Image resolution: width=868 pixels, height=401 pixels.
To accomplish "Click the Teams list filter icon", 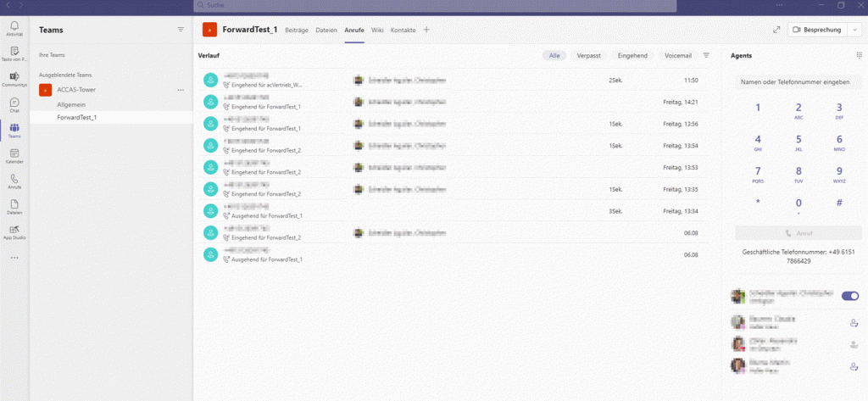I will point(181,30).
